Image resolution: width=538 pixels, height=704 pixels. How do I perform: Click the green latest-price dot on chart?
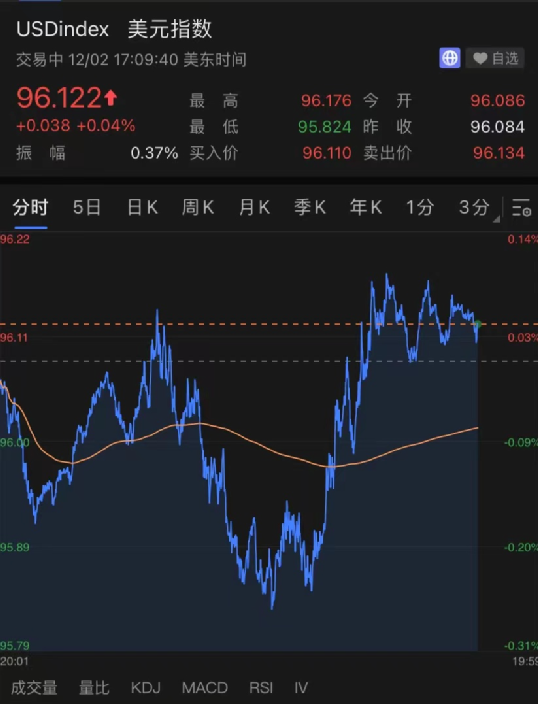(478, 324)
